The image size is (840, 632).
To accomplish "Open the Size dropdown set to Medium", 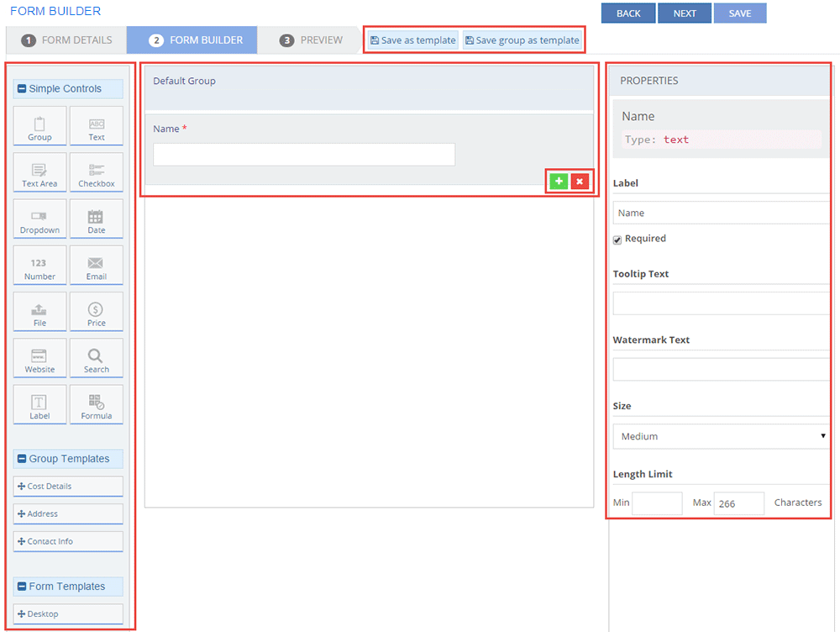I will pos(721,436).
